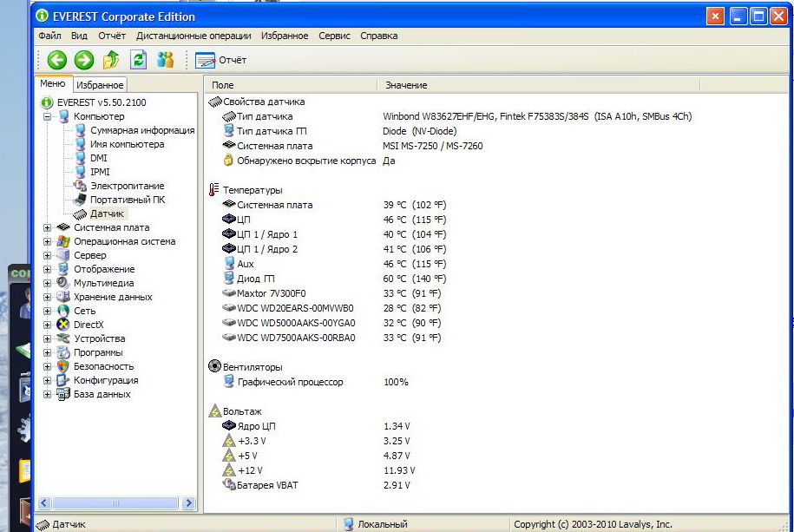Image resolution: width=794 pixels, height=532 pixels.
Task: Click the green Forward arrow toolbar icon
Action: [84, 60]
